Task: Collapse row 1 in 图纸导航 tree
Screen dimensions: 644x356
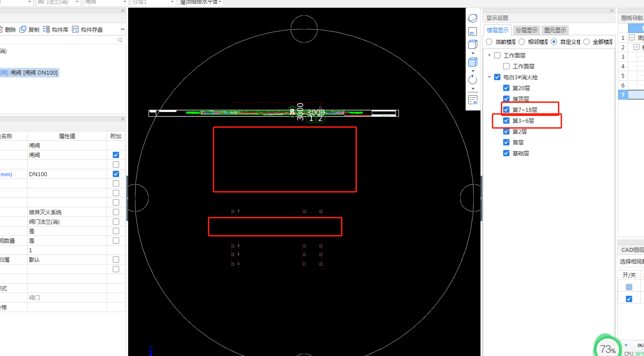Action: click(632, 38)
